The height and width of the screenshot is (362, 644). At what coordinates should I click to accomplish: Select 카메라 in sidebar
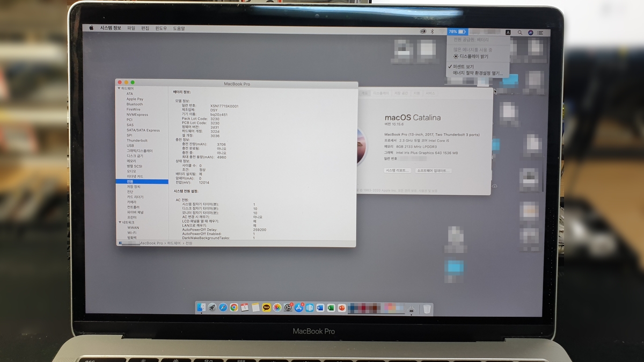[131, 202]
